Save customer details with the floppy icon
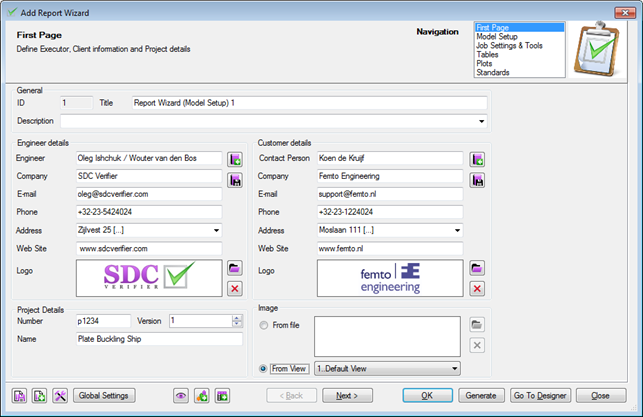The height and width of the screenshot is (417, 643). point(477,180)
